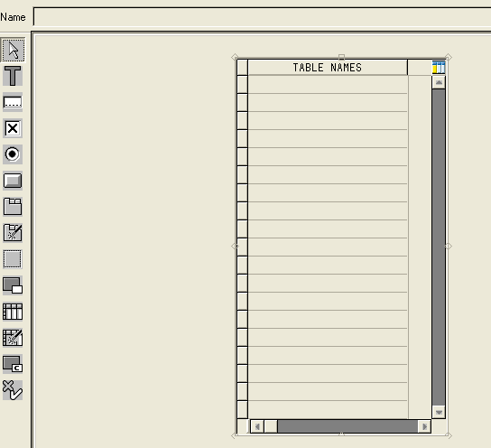Select the tabstrip wizard tool

point(13,233)
